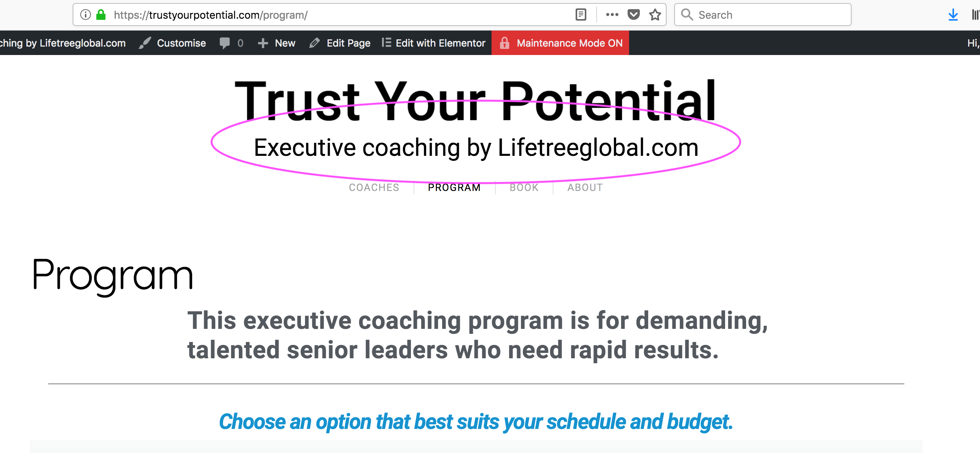
Task: Save page with the Pocket icon
Action: 633,15
